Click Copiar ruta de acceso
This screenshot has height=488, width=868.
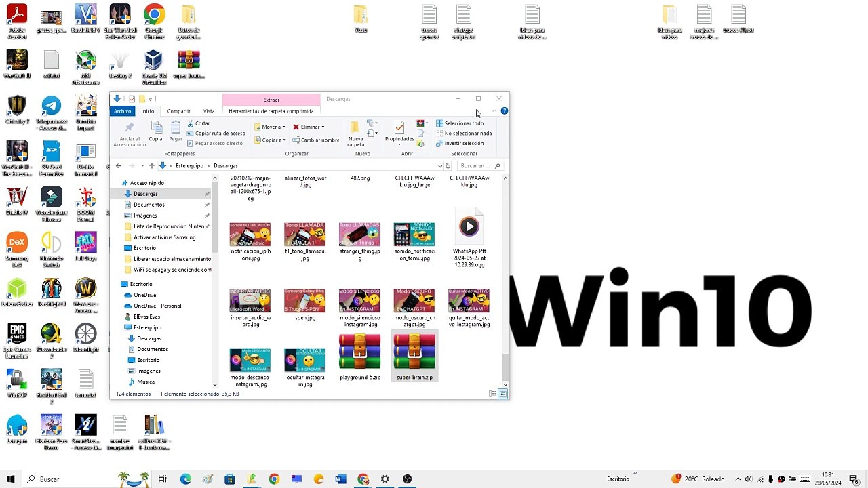216,133
